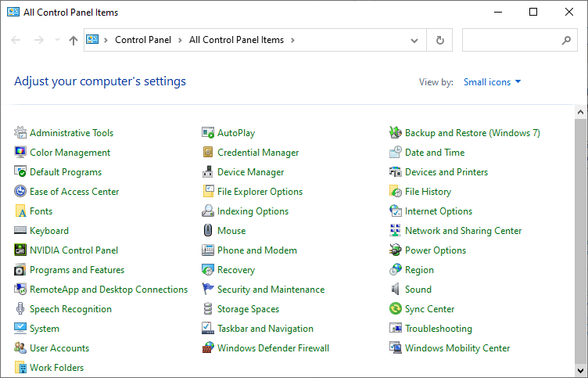Open the File Explorer Options link
588x378 pixels.
[x=260, y=192]
